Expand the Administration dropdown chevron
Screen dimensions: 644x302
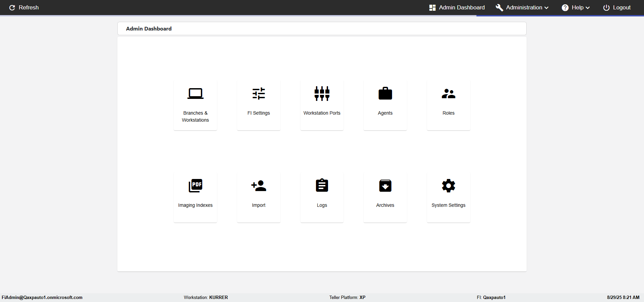coord(546,8)
